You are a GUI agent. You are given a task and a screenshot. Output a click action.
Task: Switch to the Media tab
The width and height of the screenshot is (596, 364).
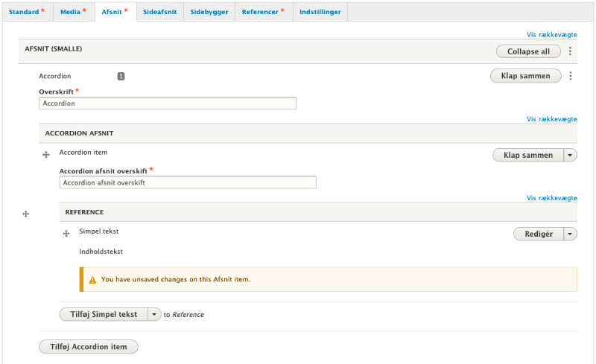[x=72, y=12]
